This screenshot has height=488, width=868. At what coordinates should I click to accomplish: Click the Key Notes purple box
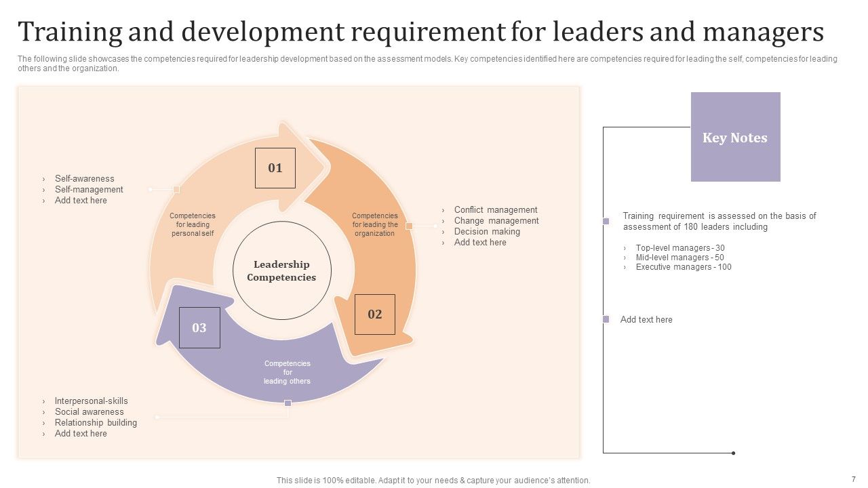[x=735, y=137]
